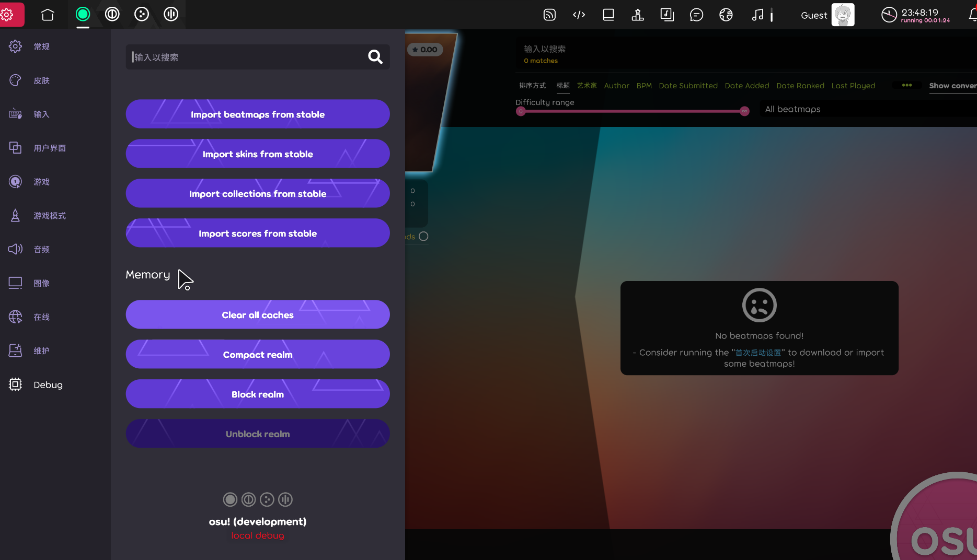Click Unblock realm button
977x560 pixels.
pos(258,434)
